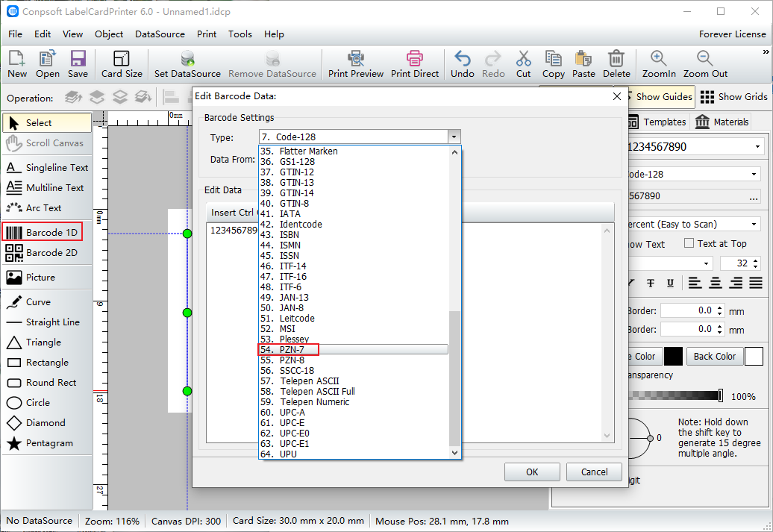Activate the Select arrow tool
Screen dimensions: 773x532
(47, 123)
